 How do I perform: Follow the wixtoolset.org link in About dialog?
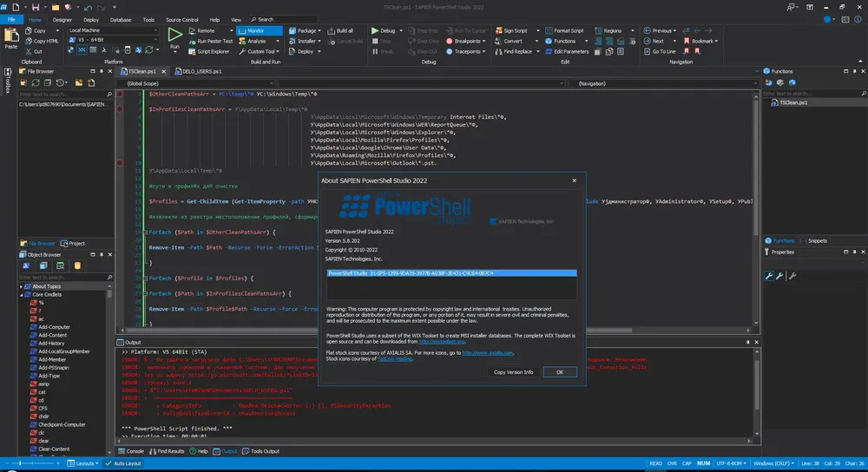click(x=442, y=341)
